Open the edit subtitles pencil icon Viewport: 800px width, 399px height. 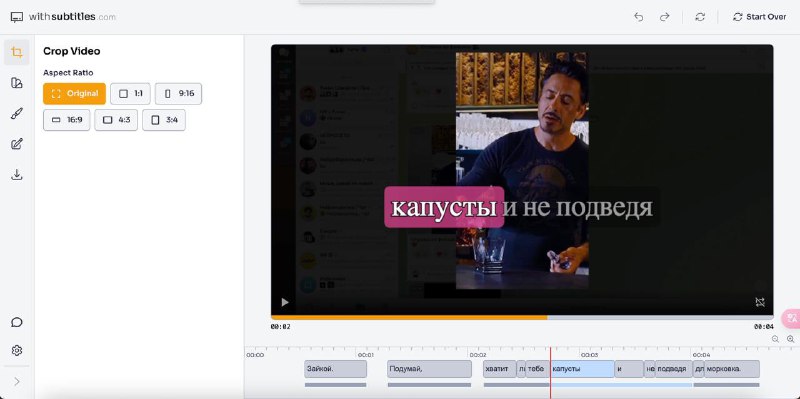point(17,144)
